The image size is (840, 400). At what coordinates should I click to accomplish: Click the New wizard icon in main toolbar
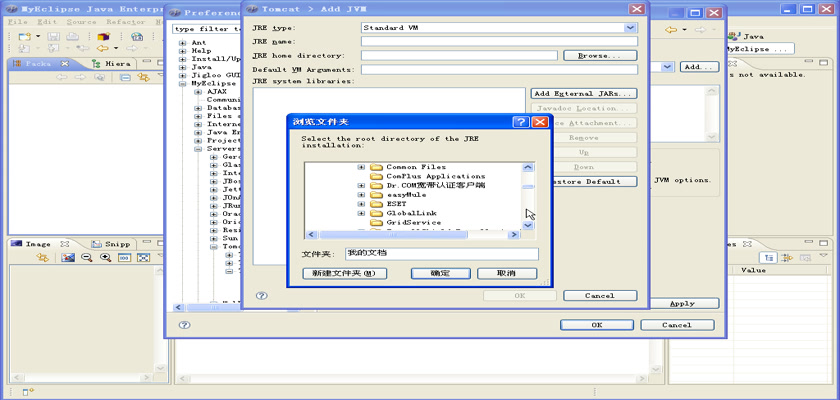[24, 36]
